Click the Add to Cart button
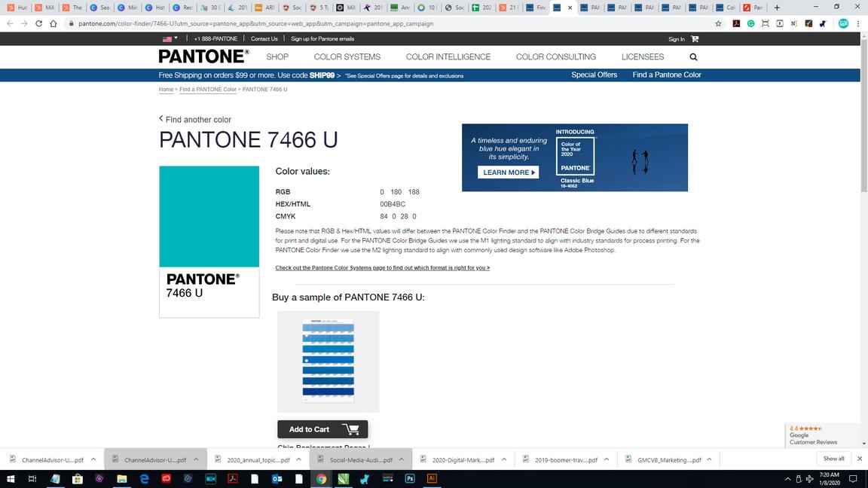 [x=322, y=429]
